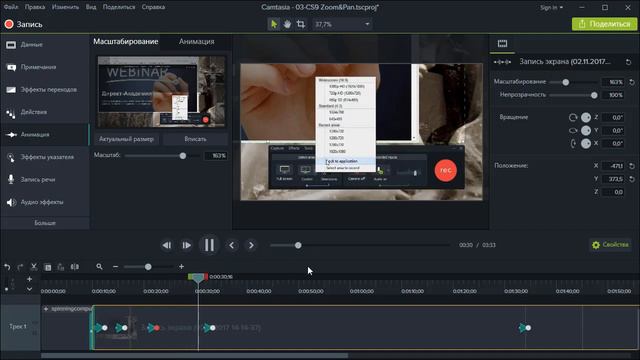
Task: Select the crop tool
Action: (x=301, y=24)
